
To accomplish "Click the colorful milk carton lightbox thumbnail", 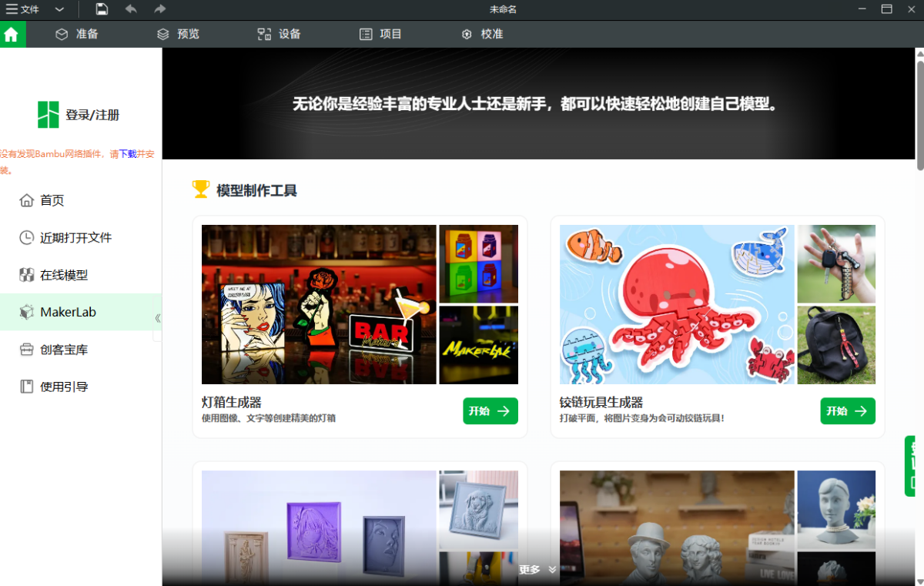I will pyautogui.click(x=478, y=264).
